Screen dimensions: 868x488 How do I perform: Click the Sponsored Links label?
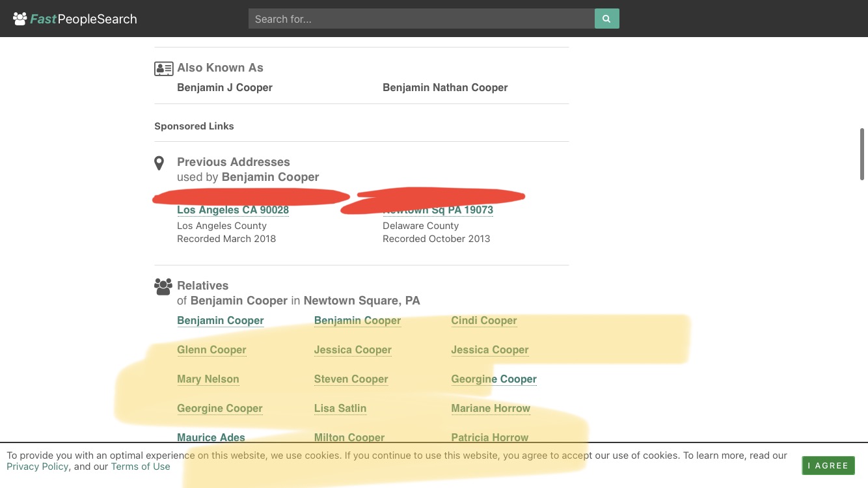pyautogui.click(x=194, y=126)
